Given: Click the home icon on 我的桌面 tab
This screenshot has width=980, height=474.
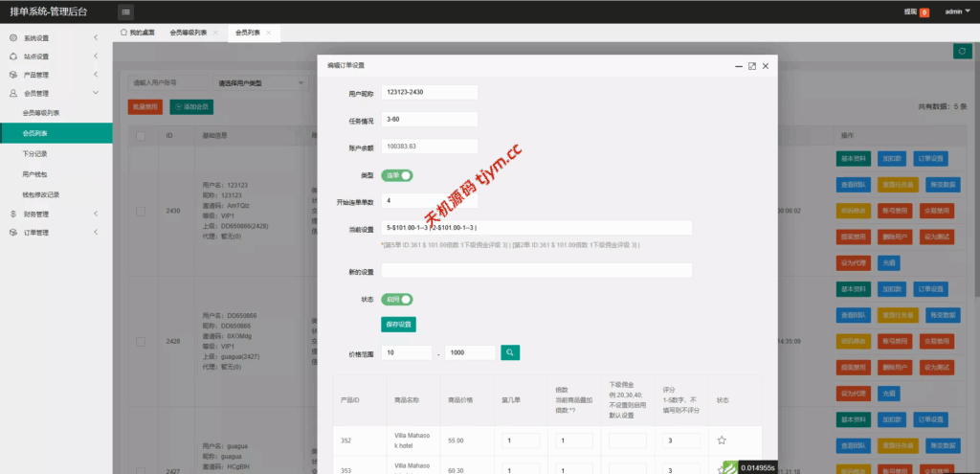Looking at the screenshot, I should (x=124, y=33).
